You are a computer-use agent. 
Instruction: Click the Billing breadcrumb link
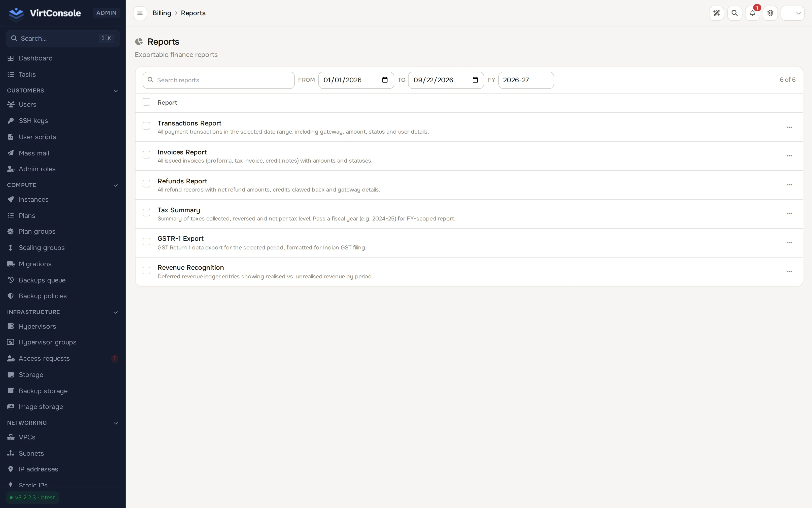pyautogui.click(x=162, y=13)
